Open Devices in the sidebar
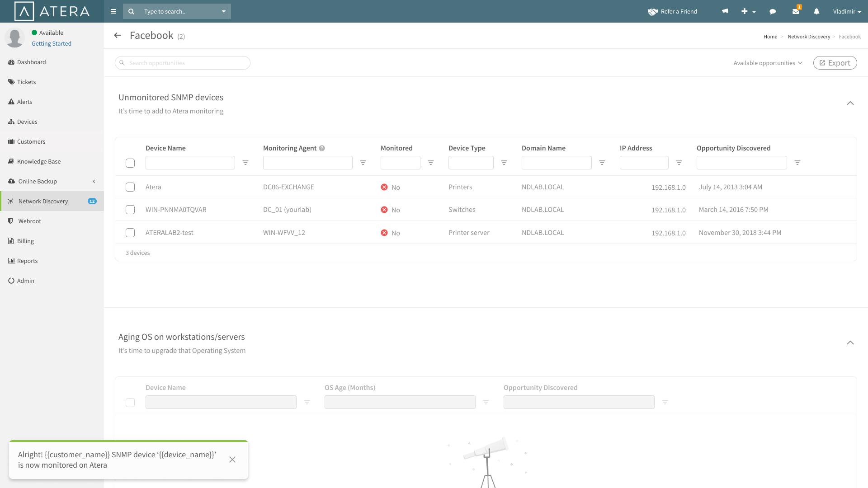Screen dimensions: 868x488 [52, 122]
